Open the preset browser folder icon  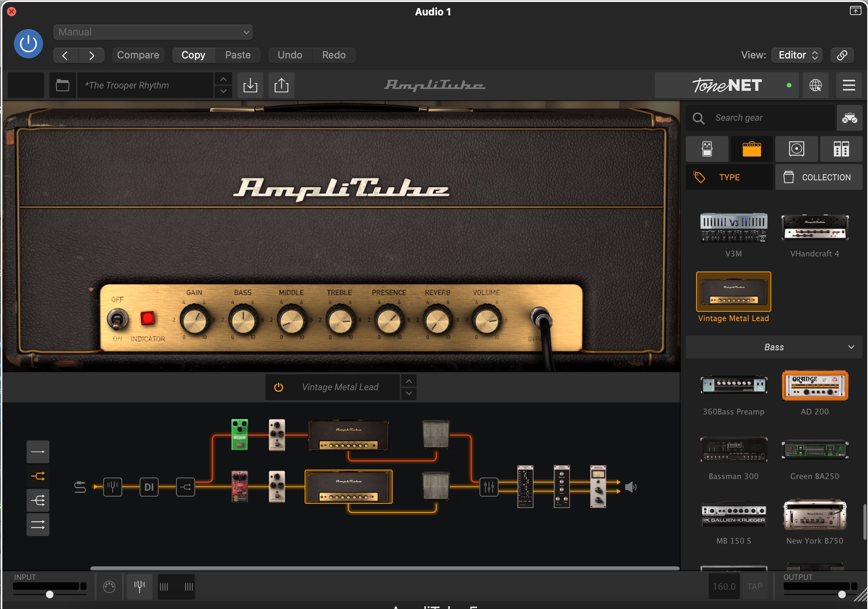click(62, 85)
